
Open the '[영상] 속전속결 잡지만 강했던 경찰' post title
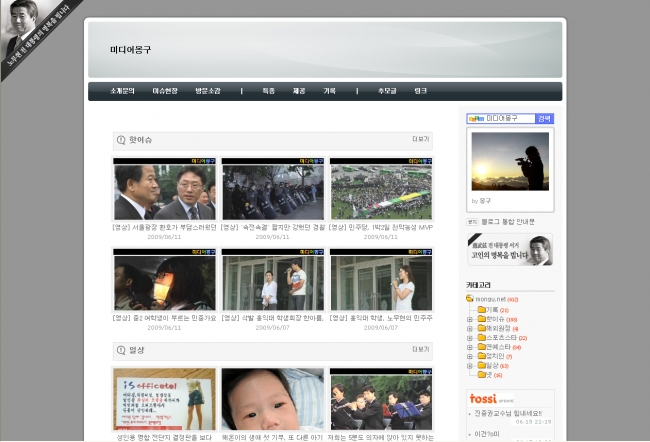[x=273, y=227]
